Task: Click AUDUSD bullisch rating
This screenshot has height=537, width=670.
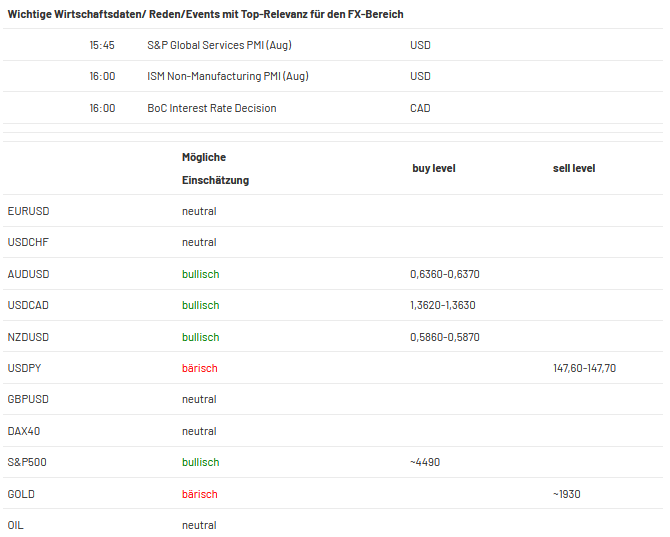Action: pos(200,274)
